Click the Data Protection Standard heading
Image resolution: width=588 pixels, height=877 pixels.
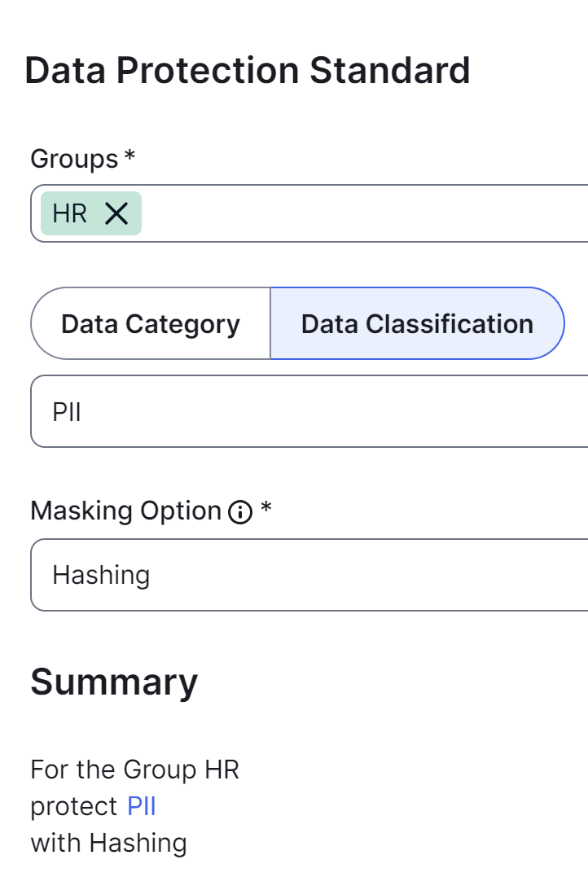click(248, 72)
